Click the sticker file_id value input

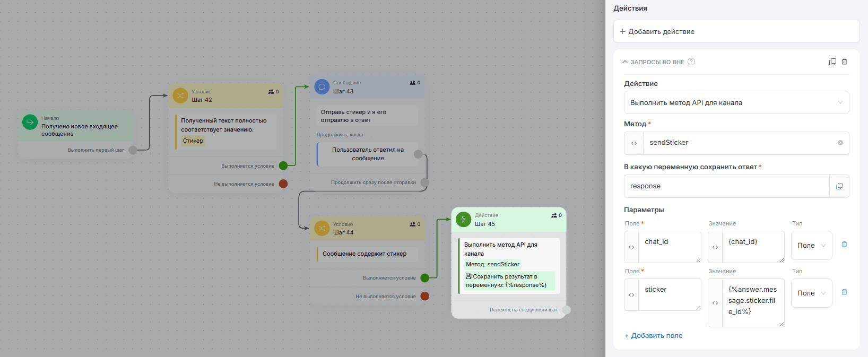click(754, 303)
